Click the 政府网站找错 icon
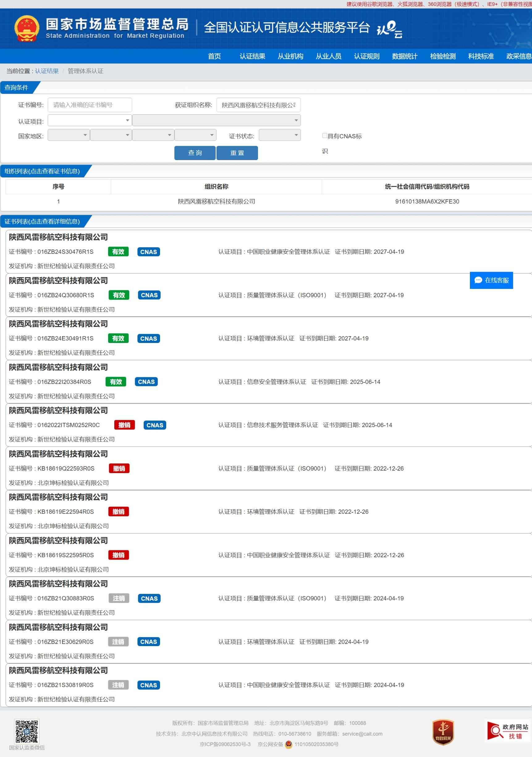 pos(508,731)
